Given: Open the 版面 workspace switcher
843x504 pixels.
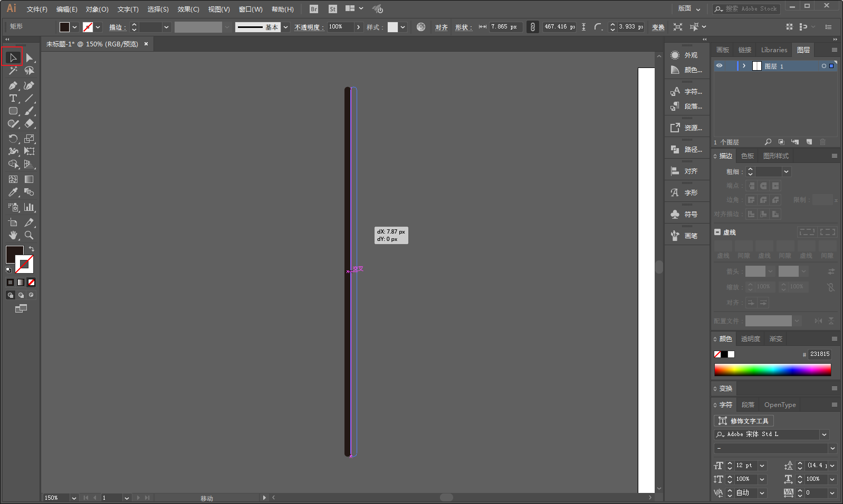Looking at the screenshot, I should pyautogui.click(x=689, y=8).
